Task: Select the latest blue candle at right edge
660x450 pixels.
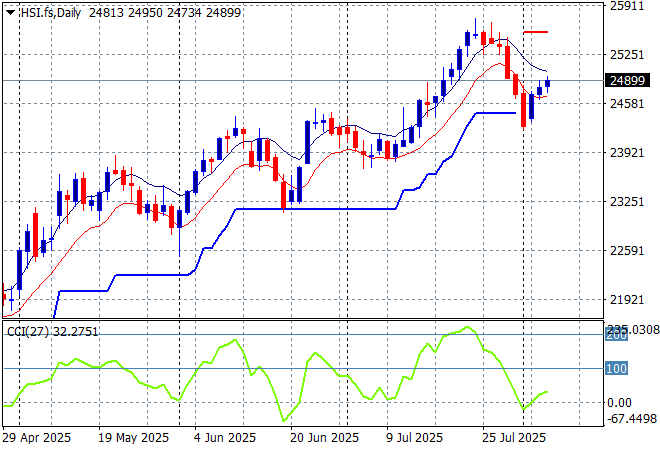Action: tap(548, 84)
